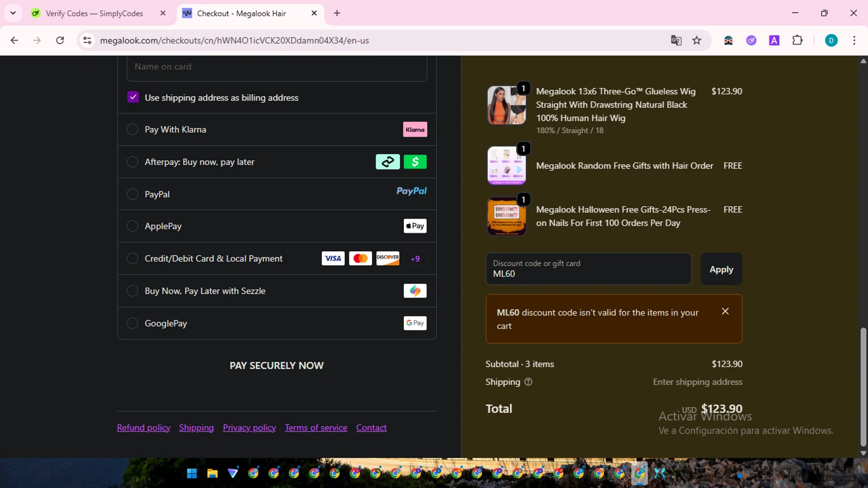
Task: Click the Translate this page icon
Action: [x=676, y=41]
